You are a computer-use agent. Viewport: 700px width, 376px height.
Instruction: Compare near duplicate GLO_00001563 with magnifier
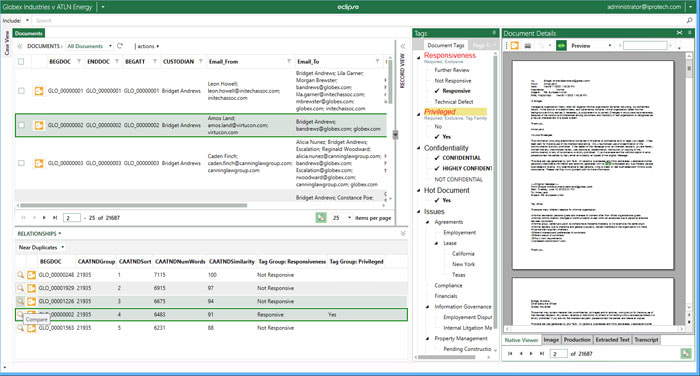click(20, 328)
